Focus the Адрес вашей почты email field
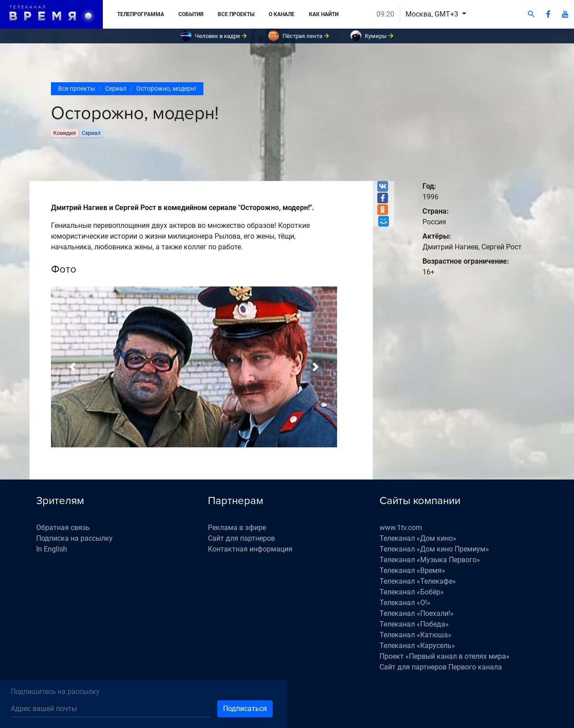The width and height of the screenshot is (574, 728). coord(110,709)
